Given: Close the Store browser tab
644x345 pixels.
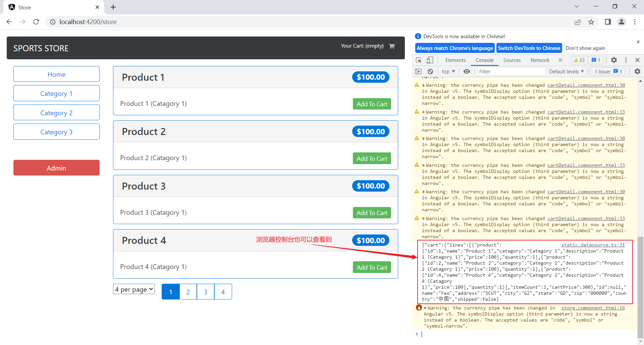Looking at the screenshot, I should coord(97,7).
